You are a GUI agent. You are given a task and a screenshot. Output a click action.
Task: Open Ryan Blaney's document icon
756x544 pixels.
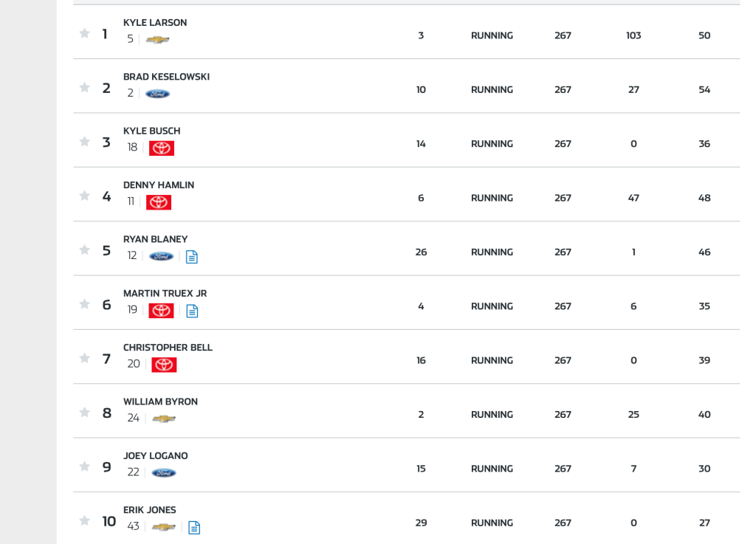(192, 257)
